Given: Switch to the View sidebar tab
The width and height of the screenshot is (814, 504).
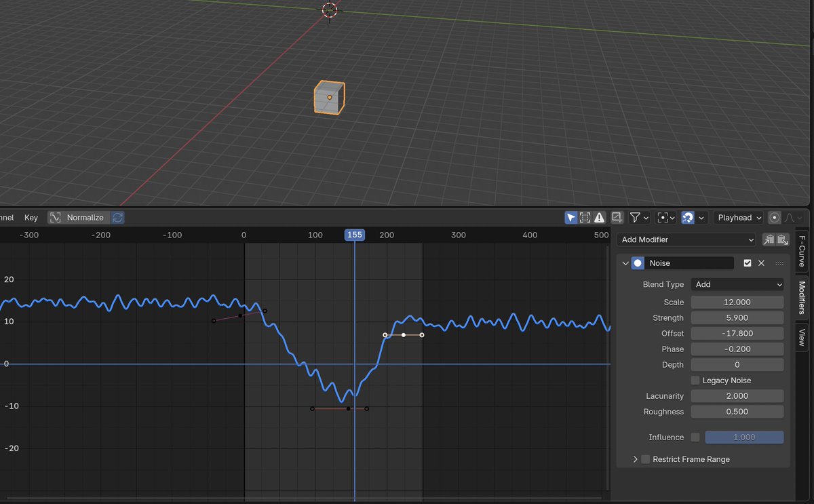Looking at the screenshot, I should pyautogui.click(x=802, y=337).
